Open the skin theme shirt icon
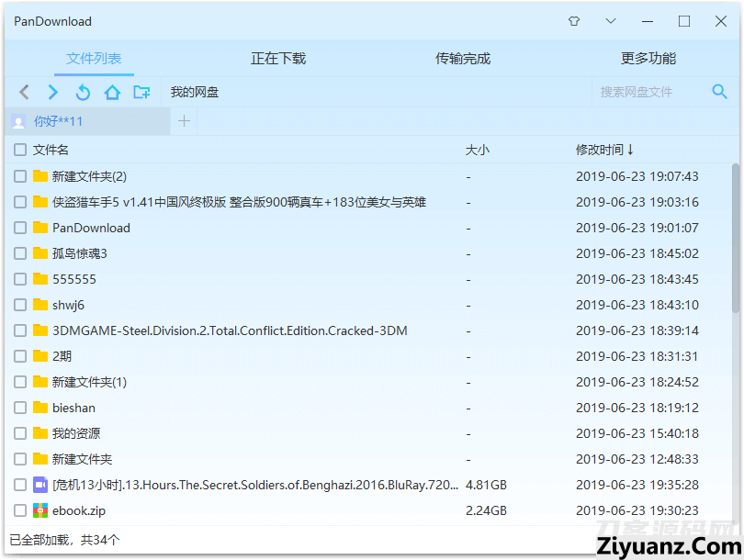Viewport: 744px width, 560px height. [574, 21]
